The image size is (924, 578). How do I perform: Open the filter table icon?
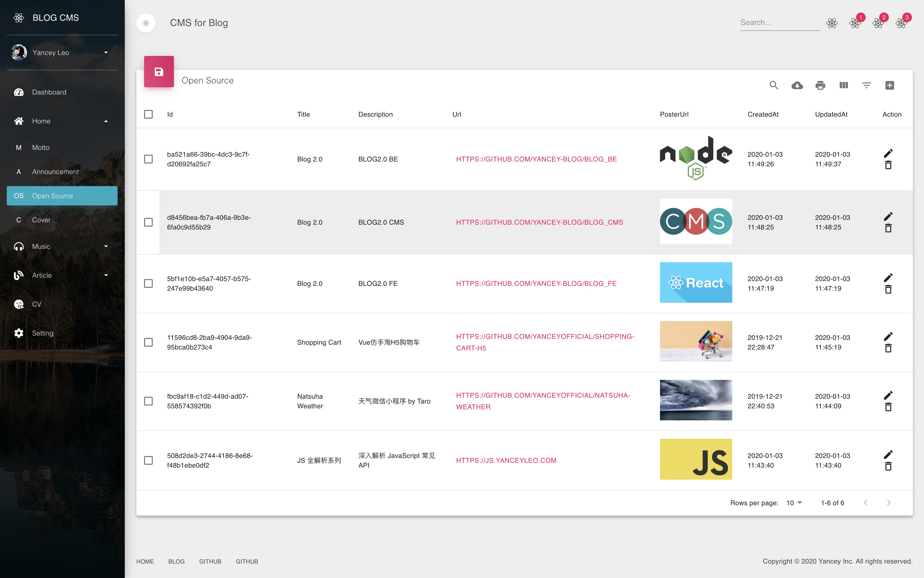[866, 85]
